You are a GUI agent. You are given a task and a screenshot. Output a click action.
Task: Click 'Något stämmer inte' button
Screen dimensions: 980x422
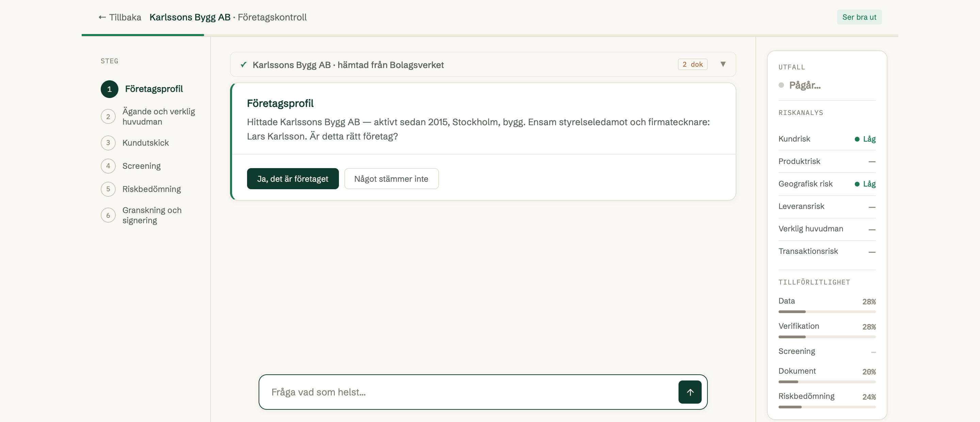pos(391,179)
